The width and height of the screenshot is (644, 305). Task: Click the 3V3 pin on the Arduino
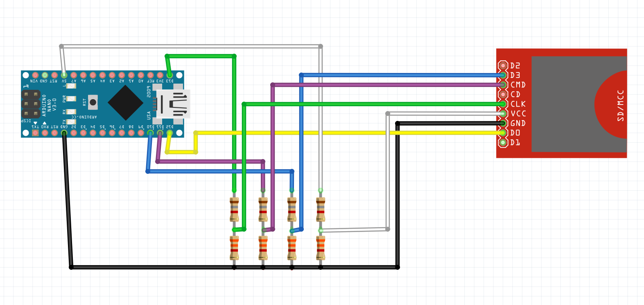click(x=160, y=75)
